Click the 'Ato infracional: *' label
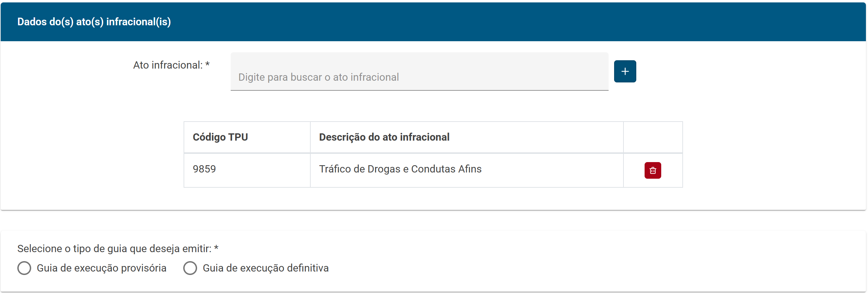The height and width of the screenshot is (293, 868). pos(171,65)
